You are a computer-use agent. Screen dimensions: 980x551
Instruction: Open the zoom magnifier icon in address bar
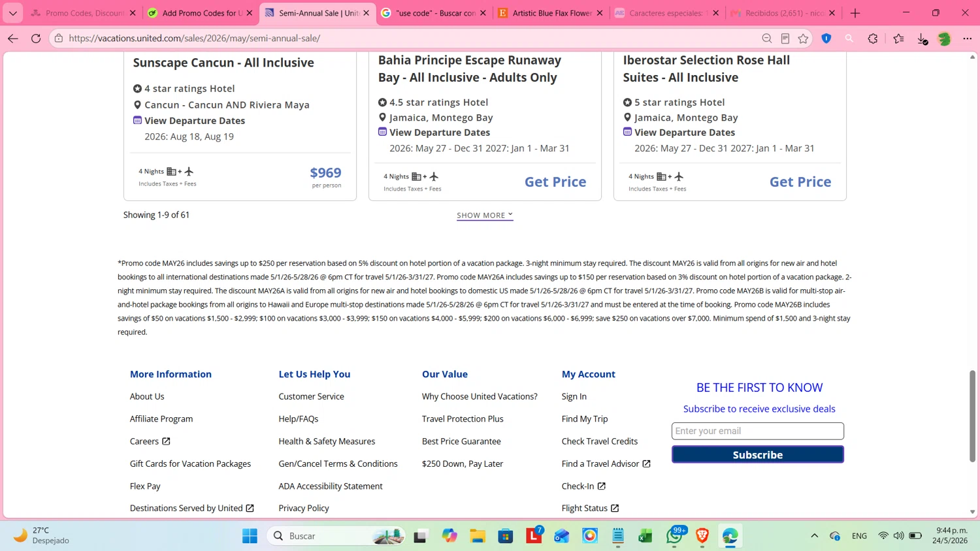click(767, 39)
